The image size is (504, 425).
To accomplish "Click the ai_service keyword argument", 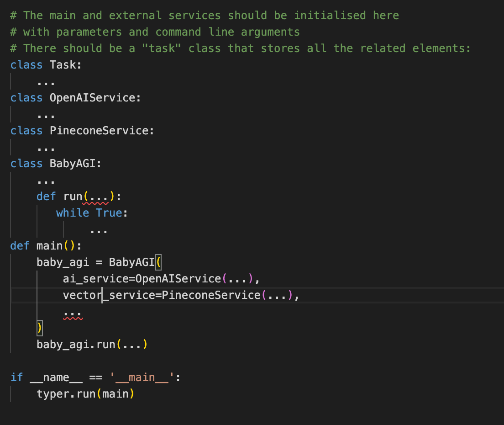I will coord(89,278).
